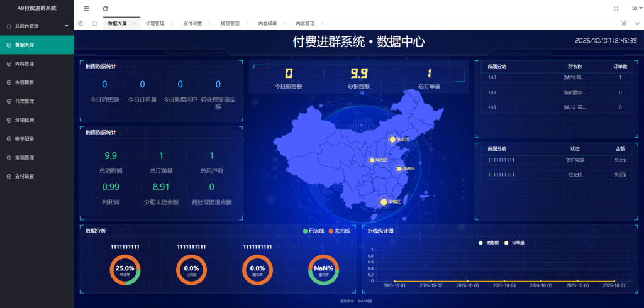Click the 2026-10-04 point on line chart
Screen dimensions: 644x308
504,282
